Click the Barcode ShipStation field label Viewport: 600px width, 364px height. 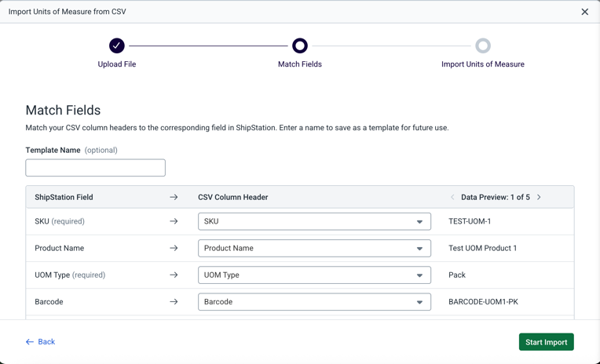[x=49, y=302]
